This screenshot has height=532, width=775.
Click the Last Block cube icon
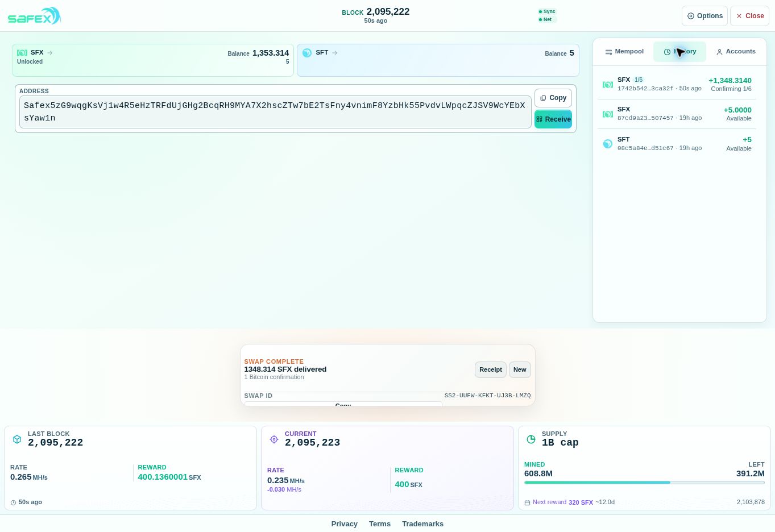(17, 439)
